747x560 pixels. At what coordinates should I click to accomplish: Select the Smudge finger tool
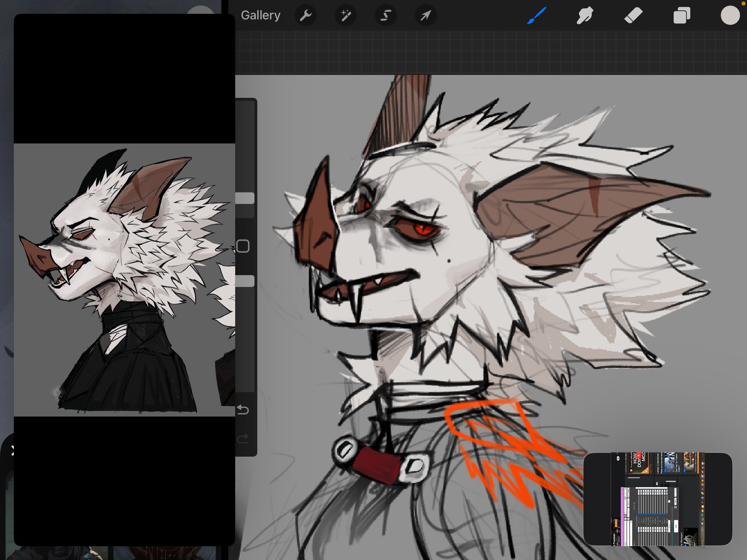coord(585,16)
